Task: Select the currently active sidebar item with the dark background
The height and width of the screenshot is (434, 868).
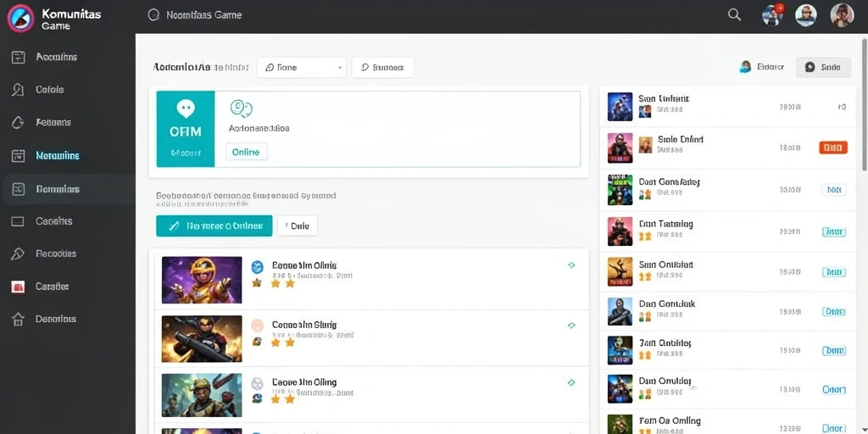Action: click(68, 189)
